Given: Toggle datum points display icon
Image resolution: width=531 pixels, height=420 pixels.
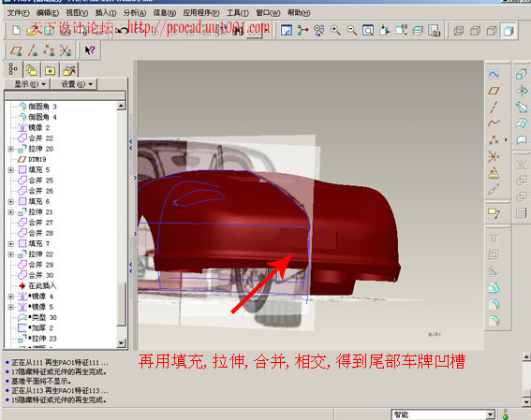Looking at the screenshot, I should click(49, 51).
